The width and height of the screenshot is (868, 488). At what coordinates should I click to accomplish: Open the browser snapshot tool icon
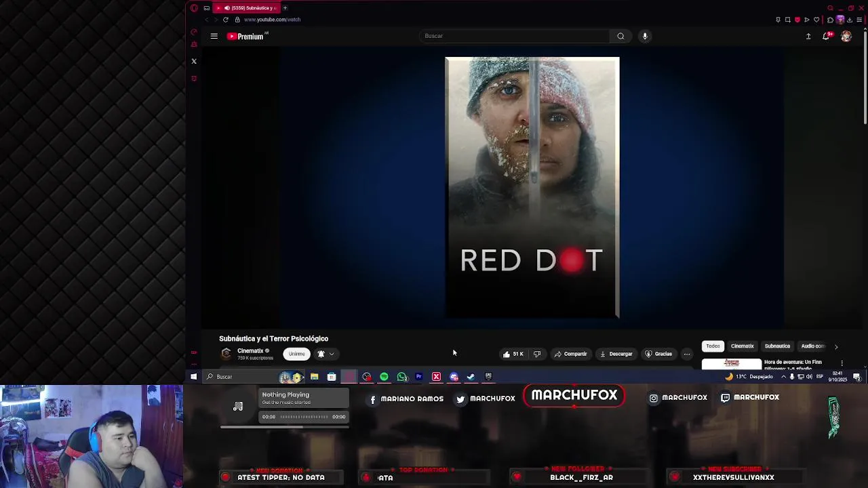point(788,20)
